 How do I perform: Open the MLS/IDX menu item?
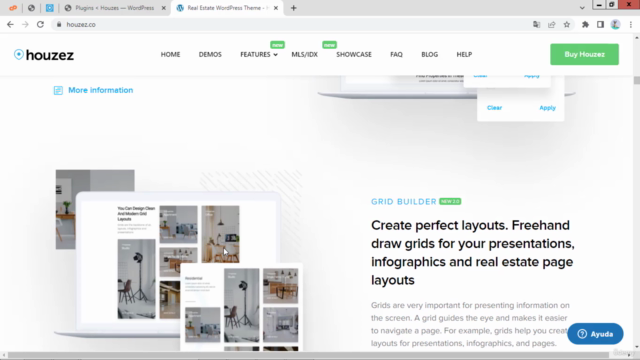click(x=304, y=54)
